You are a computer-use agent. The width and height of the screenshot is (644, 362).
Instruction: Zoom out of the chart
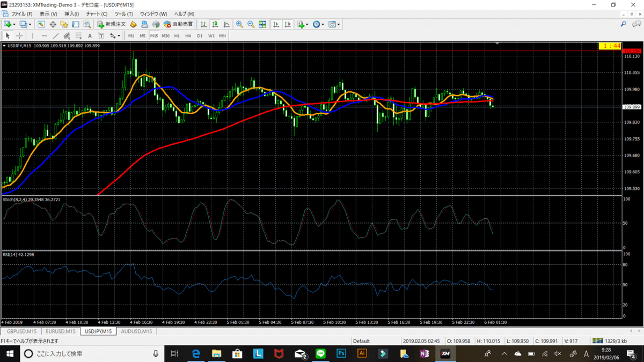(x=251, y=24)
